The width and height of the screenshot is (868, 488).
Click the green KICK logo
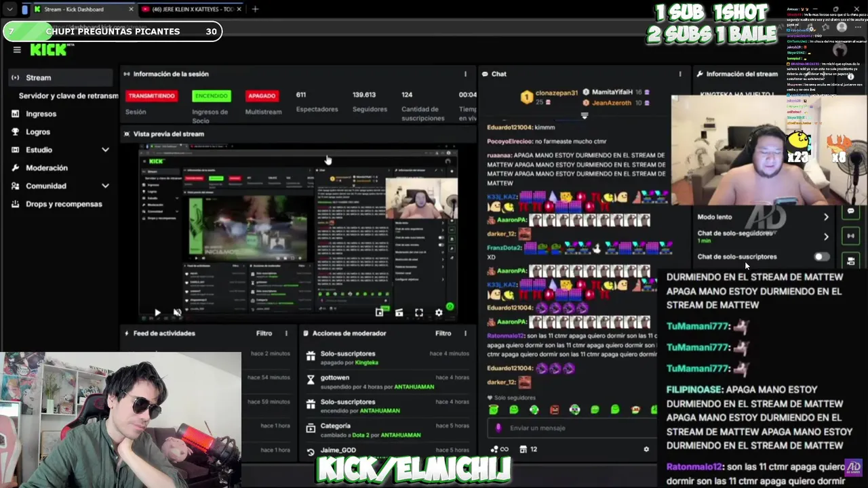pos(49,49)
